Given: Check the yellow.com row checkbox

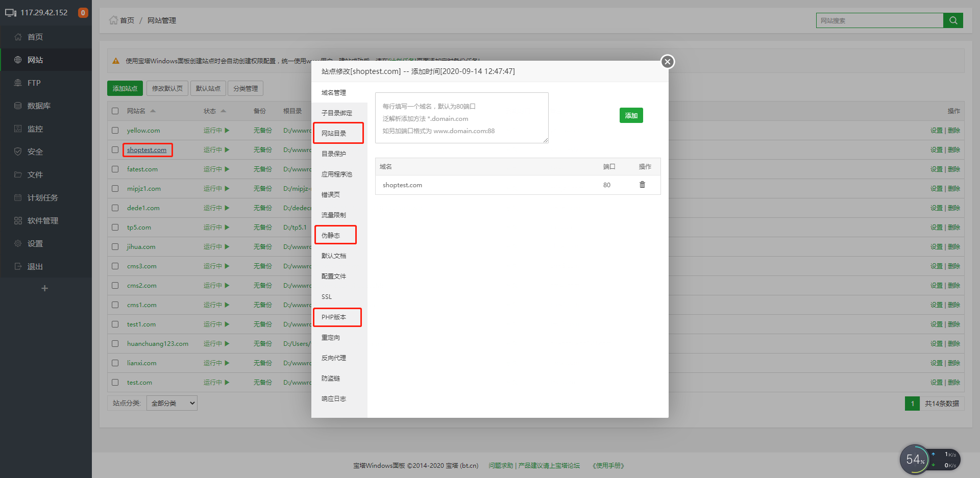Looking at the screenshot, I should (x=115, y=131).
